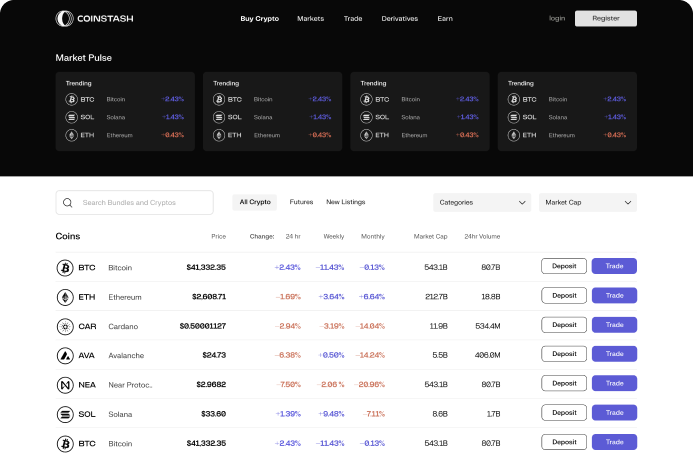Viewport: 693px width, 472px height.
Task: Click BTC icon in third Trending card
Action: (366, 99)
